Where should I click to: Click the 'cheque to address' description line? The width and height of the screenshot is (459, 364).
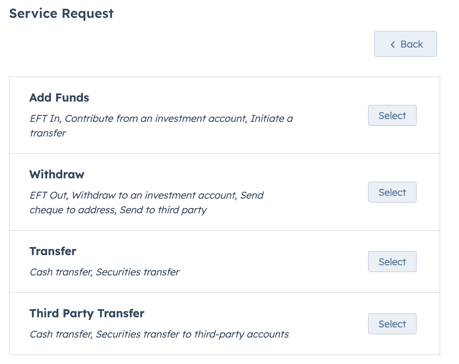click(118, 210)
